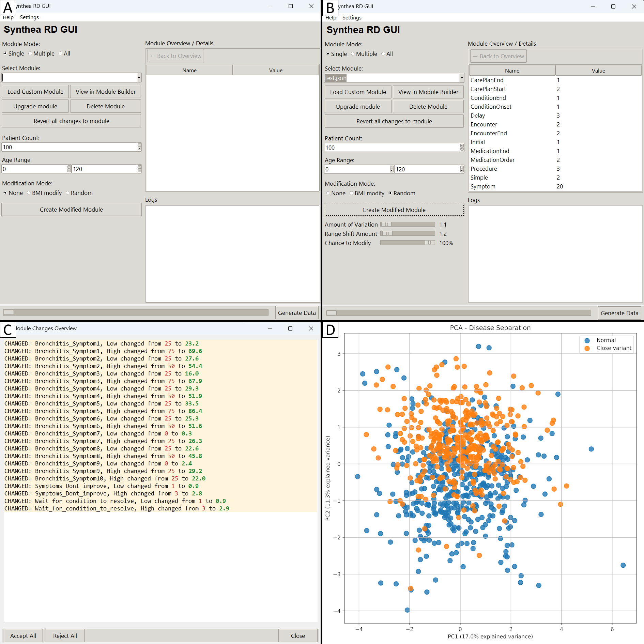Click maximum age spinner arrows in window A
The width and height of the screenshot is (644, 644).
139,169
